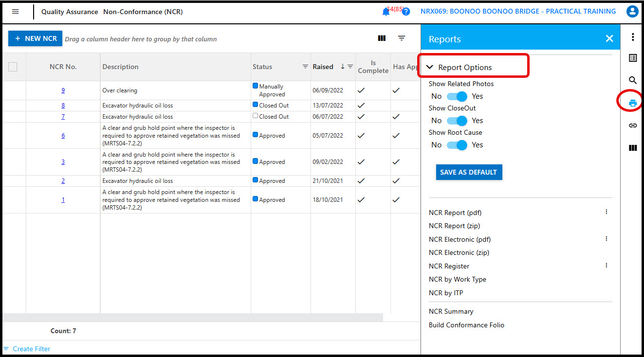Click status checkbox for NCR 7 Closed Out
The height and width of the screenshot is (357, 644).
click(256, 116)
